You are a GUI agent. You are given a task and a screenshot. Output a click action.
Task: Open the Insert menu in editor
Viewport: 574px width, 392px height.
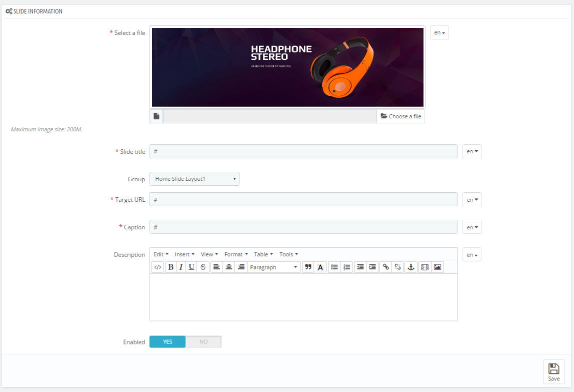tap(184, 254)
